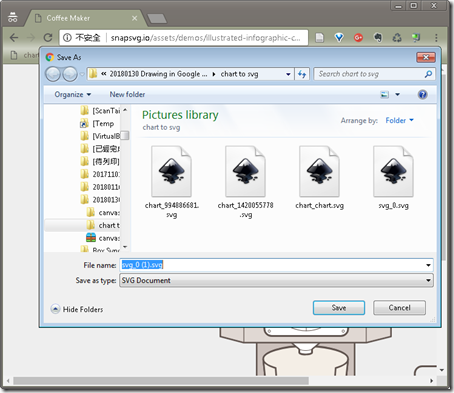Click the red G+ extension icon
This screenshot has height=393, width=454.
pos(358,38)
